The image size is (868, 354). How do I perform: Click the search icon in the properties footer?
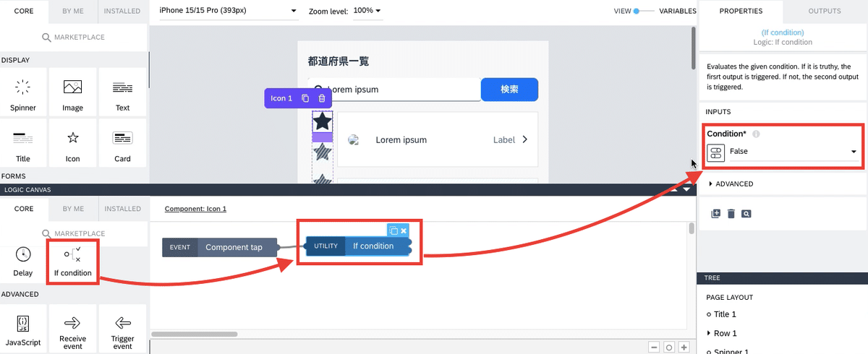746,214
